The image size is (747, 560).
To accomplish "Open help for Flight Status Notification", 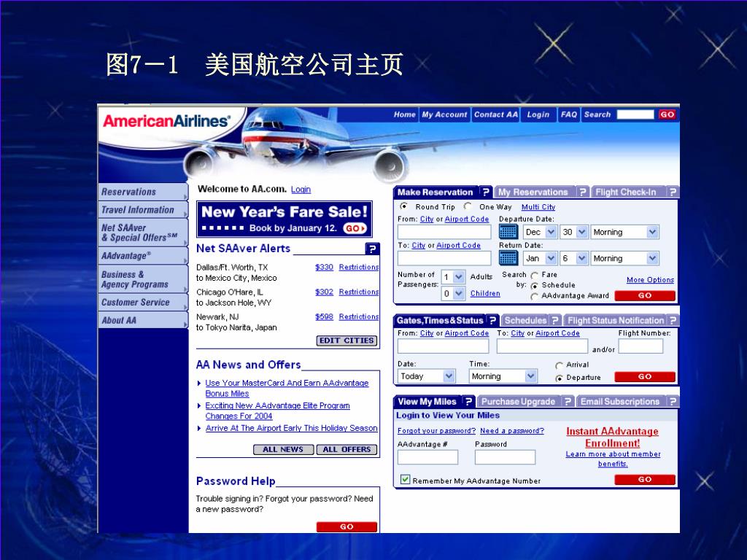I will [672, 320].
